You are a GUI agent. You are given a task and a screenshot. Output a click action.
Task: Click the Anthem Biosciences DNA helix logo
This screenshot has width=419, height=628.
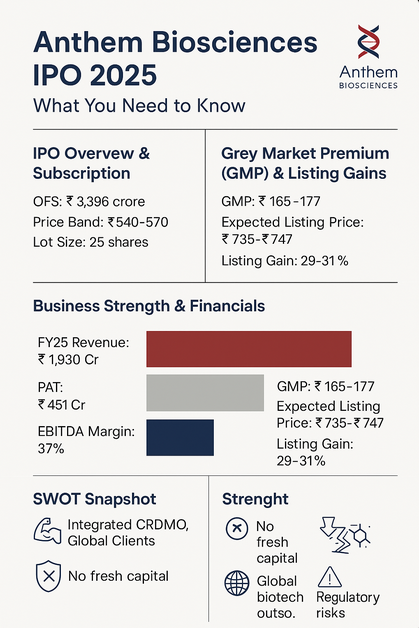tap(368, 42)
